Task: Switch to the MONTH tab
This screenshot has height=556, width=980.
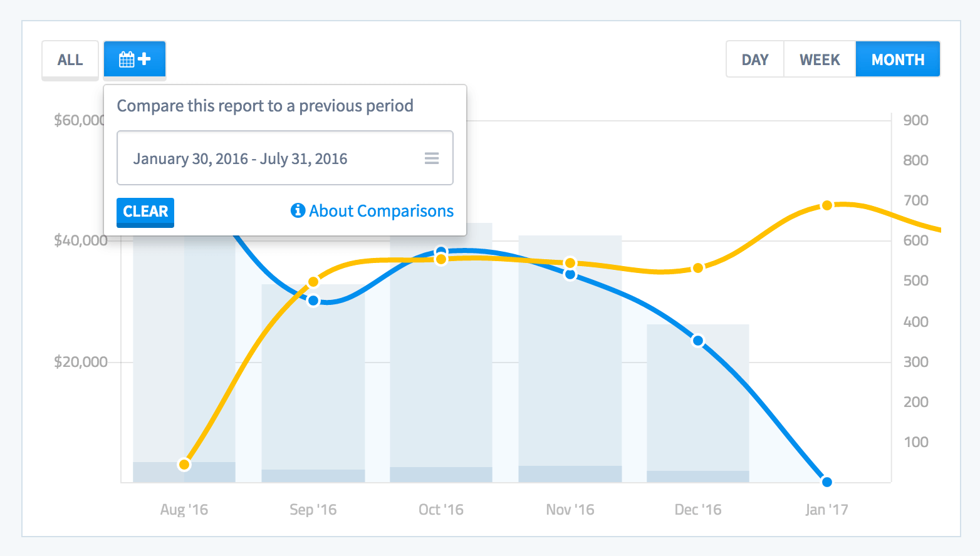Action: click(897, 59)
